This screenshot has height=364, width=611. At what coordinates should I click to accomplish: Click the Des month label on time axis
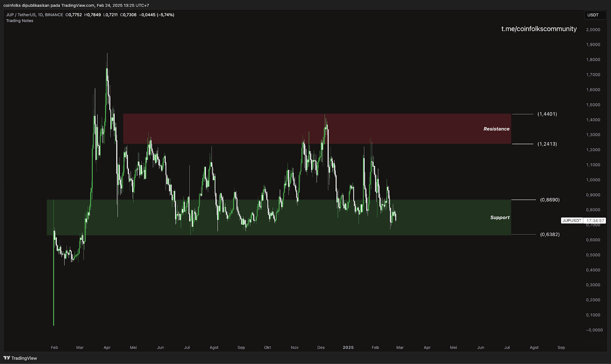click(x=321, y=348)
